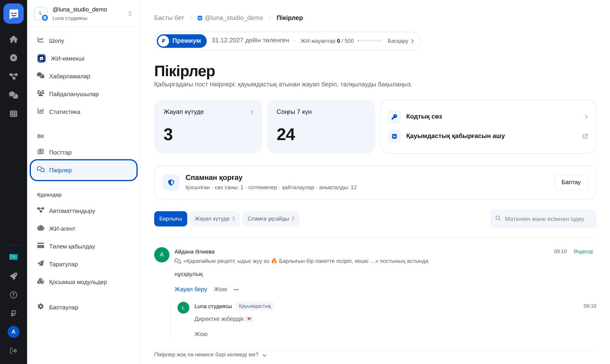
Task: Click the key icon beside Кодтық сөз
Action: [x=394, y=117]
